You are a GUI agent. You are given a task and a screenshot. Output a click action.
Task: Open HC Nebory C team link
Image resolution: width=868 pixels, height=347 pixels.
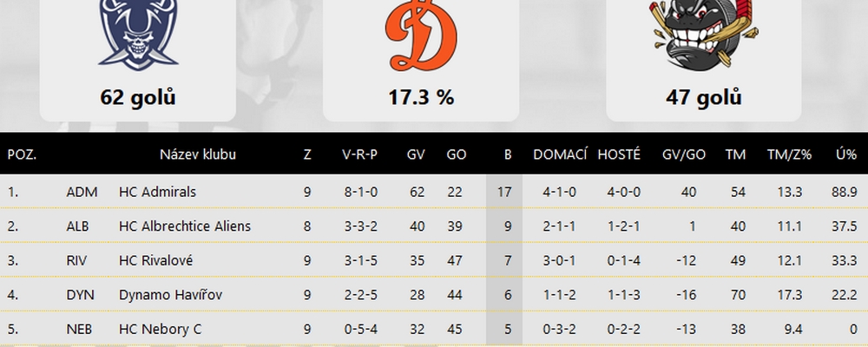point(160,330)
